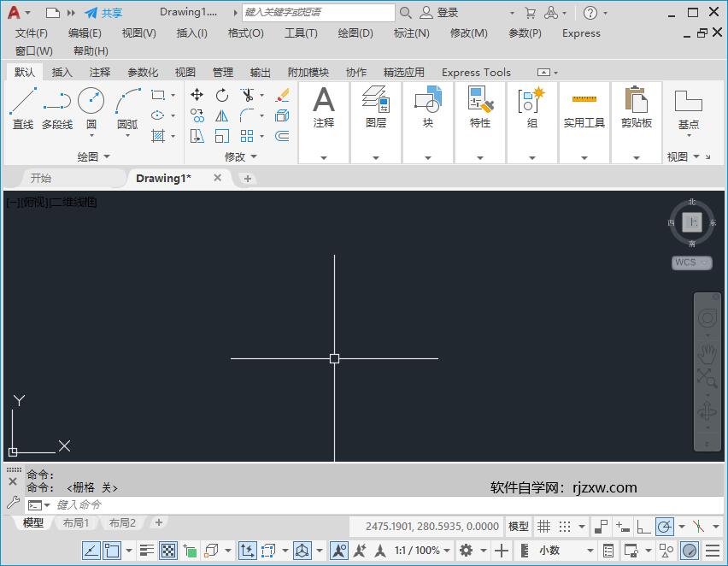Activate the Fillet tool icon
This screenshot has width=728, height=566.
tap(247, 115)
